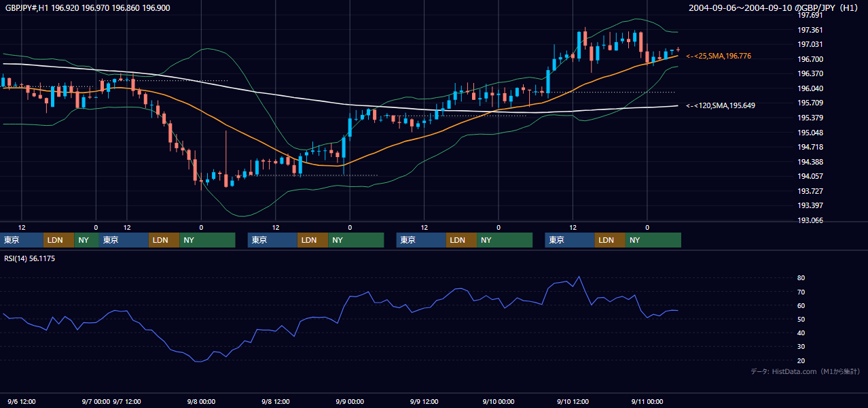Select the 東京 session block spanning 9/8 12:00

pos(272,240)
